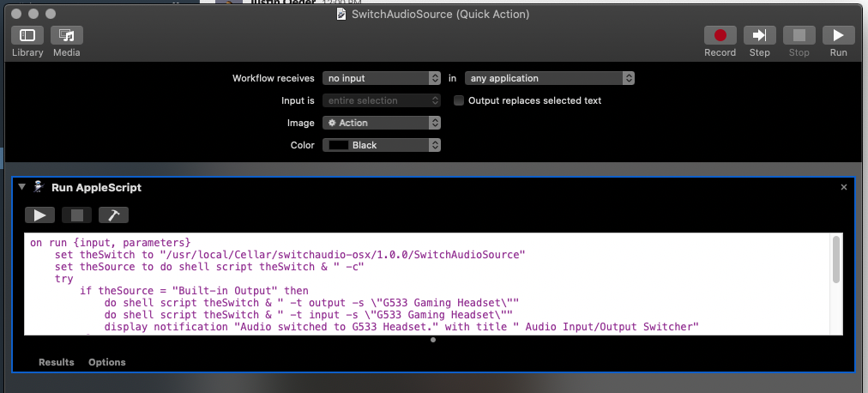The width and height of the screenshot is (868, 393).
Task: Click the 'try' line in the script
Action: tap(63, 278)
